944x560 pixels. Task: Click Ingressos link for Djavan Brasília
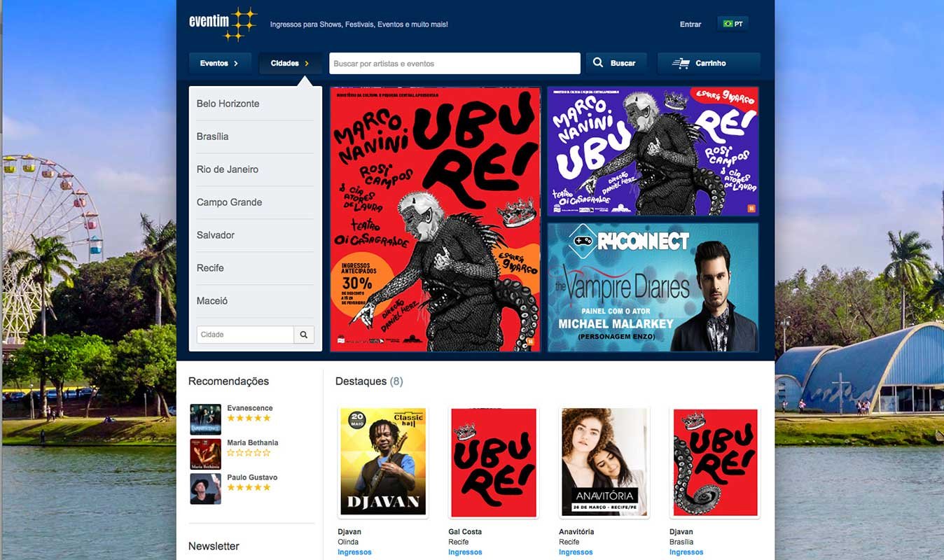[x=686, y=552]
